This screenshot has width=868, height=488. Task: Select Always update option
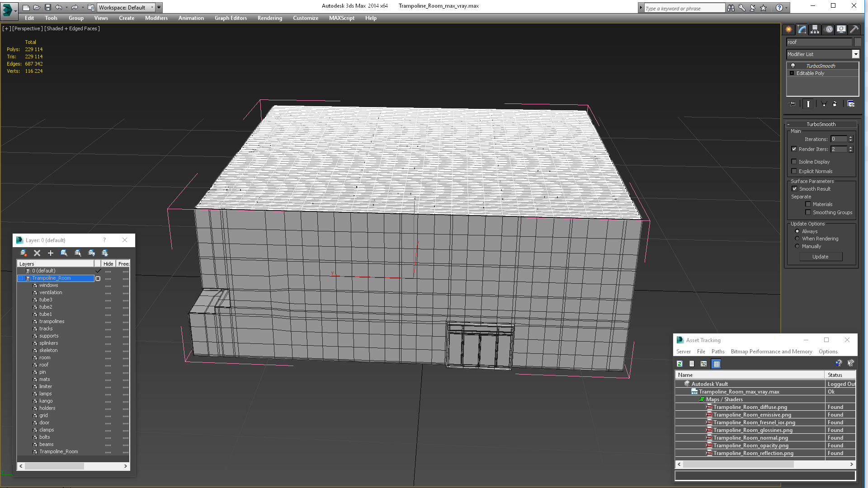pos(797,231)
